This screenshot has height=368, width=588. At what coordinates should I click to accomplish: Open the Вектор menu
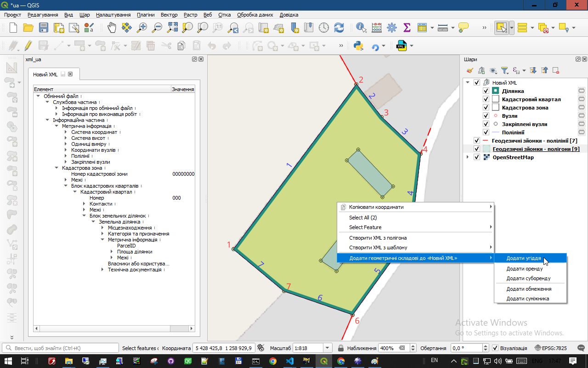point(169,15)
